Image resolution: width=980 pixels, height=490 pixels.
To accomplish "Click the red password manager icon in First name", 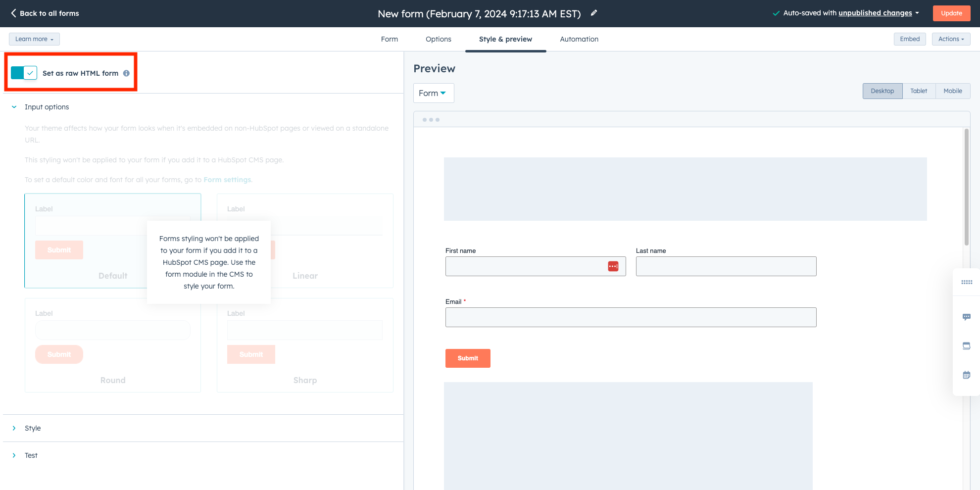I will pyautogui.click(x=613, y=266).
